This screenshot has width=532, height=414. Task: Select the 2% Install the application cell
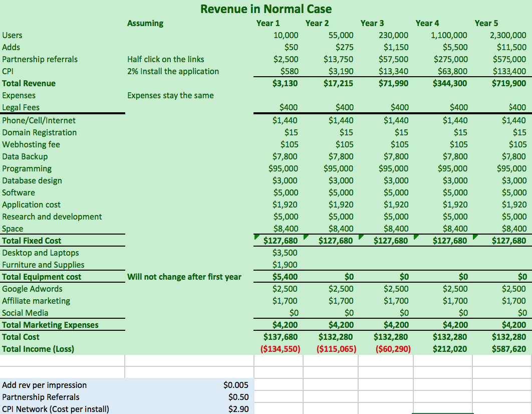click(x=173, y=71)
